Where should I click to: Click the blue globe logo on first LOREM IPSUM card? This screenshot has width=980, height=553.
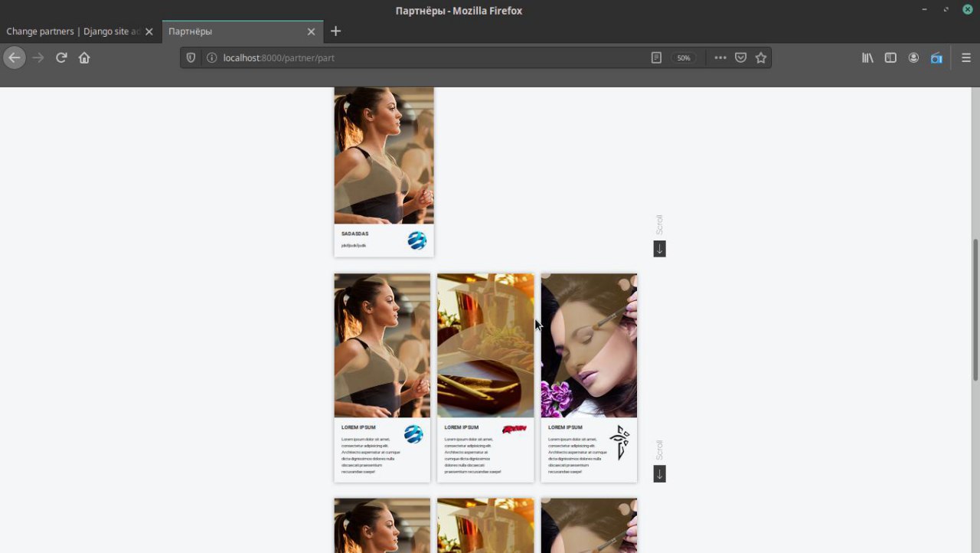[x=413, y=434]
